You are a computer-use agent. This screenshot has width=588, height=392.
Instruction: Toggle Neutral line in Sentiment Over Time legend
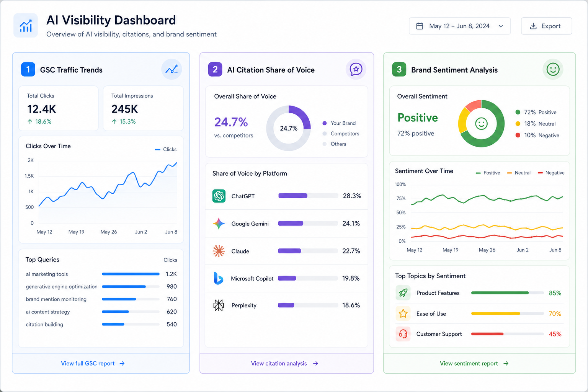pos(519,173)
